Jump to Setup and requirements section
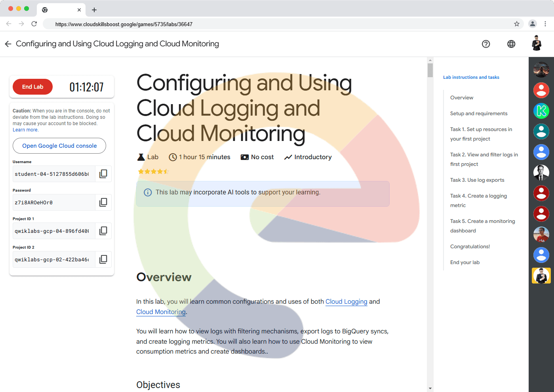 (x=479, y=114)
